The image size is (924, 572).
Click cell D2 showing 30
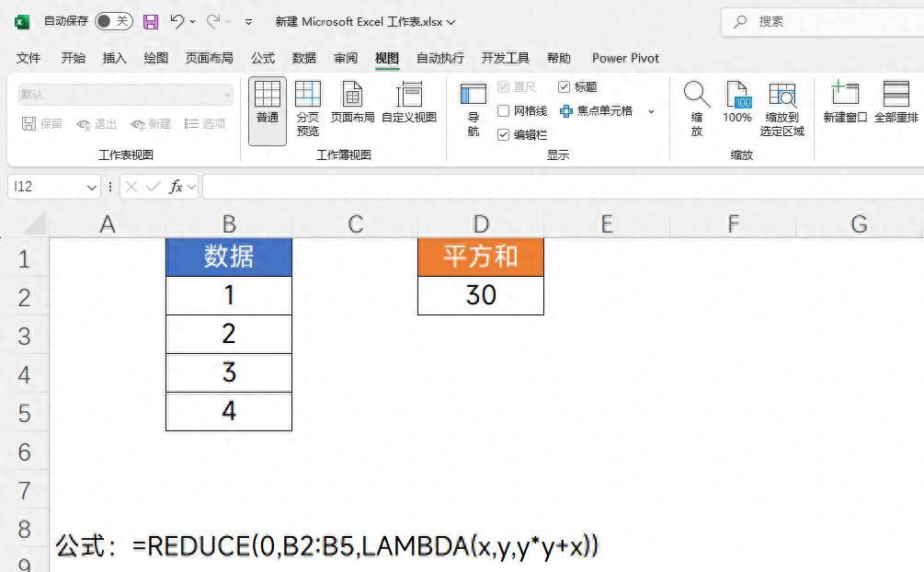[481, 295]
